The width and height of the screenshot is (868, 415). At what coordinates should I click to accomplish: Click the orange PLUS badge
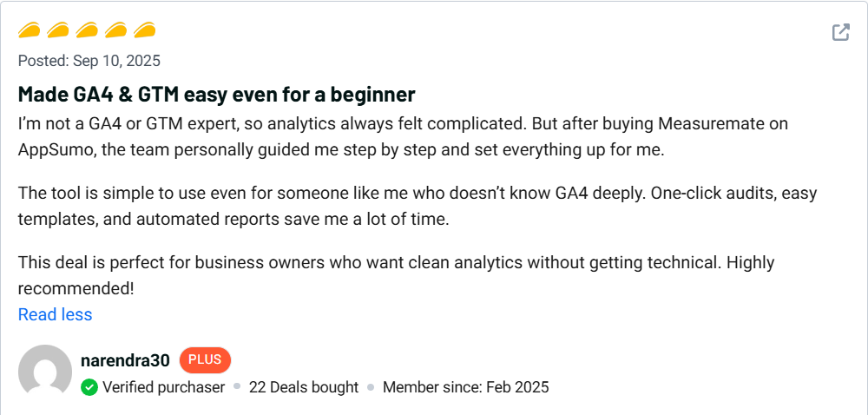pos(205,360)
